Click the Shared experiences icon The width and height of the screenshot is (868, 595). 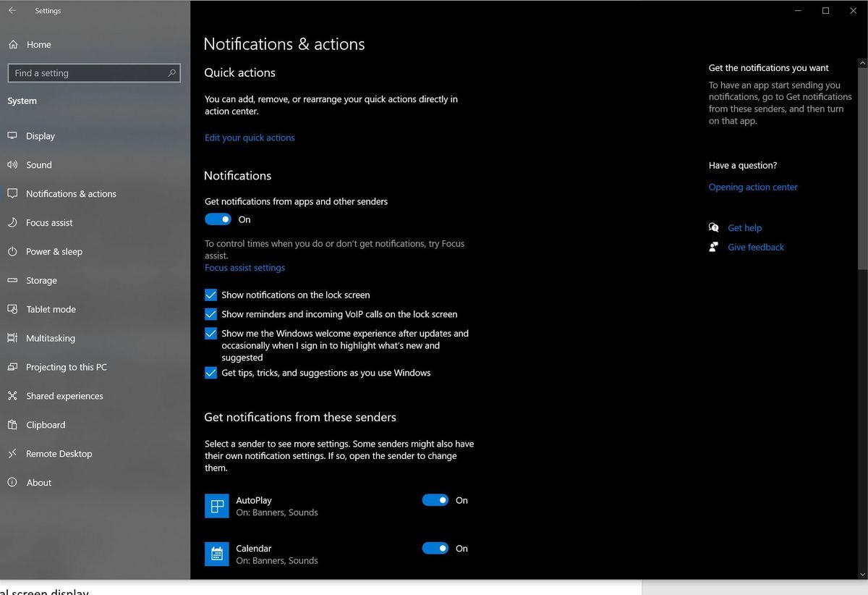pos(12,396)
